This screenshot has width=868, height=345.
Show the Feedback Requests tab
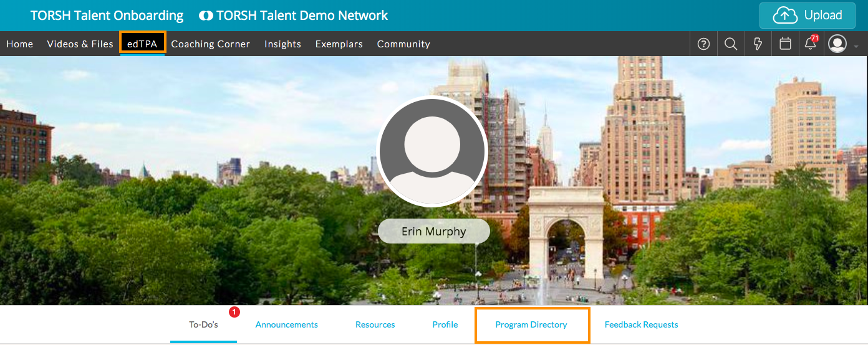point(641,324)
